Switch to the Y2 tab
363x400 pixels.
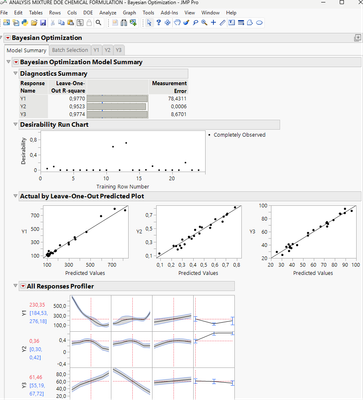point(107,50)
